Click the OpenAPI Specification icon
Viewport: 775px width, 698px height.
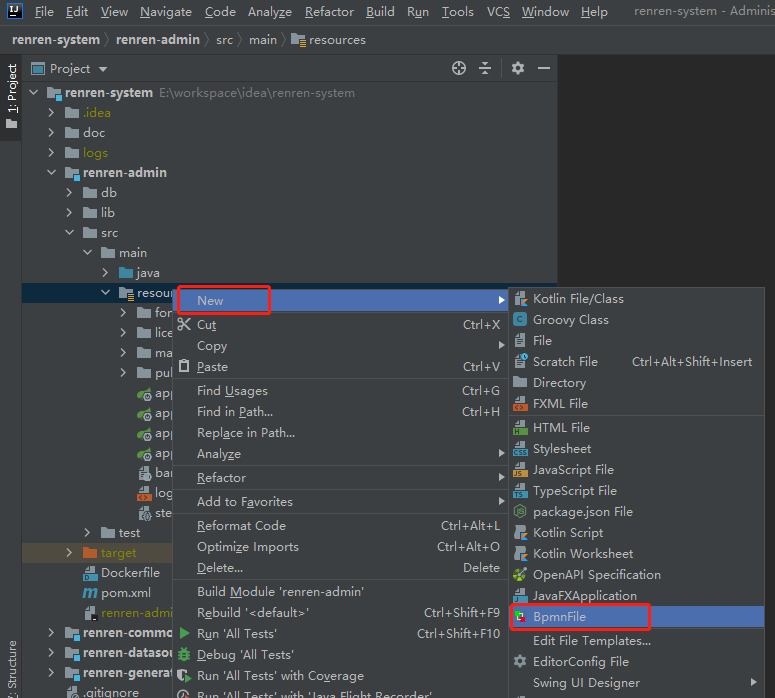[520, 574]
